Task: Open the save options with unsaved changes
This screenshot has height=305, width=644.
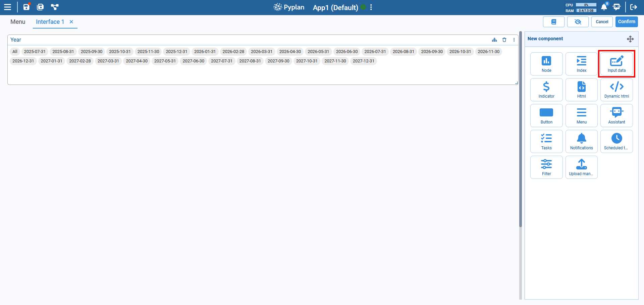Action: 26,7
